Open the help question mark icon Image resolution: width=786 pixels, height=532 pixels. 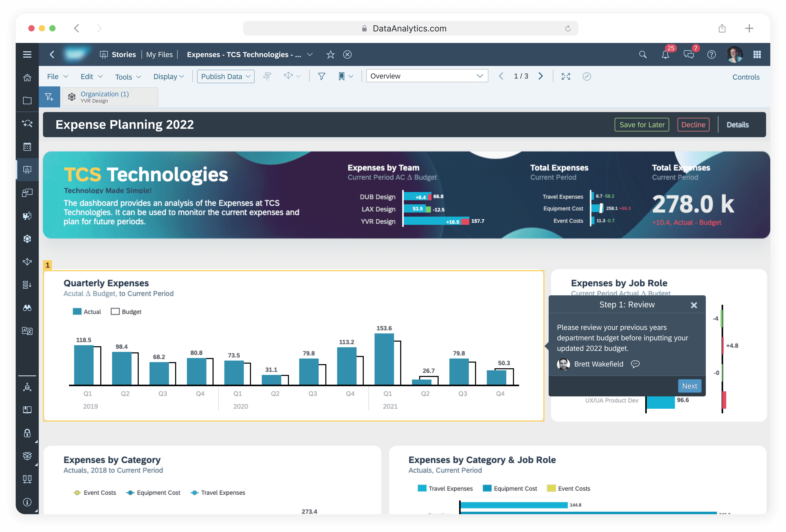point(712,54)
